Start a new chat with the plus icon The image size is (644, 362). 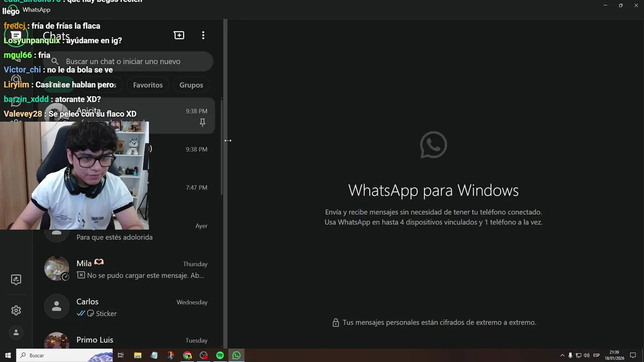[x=179, y=35]
